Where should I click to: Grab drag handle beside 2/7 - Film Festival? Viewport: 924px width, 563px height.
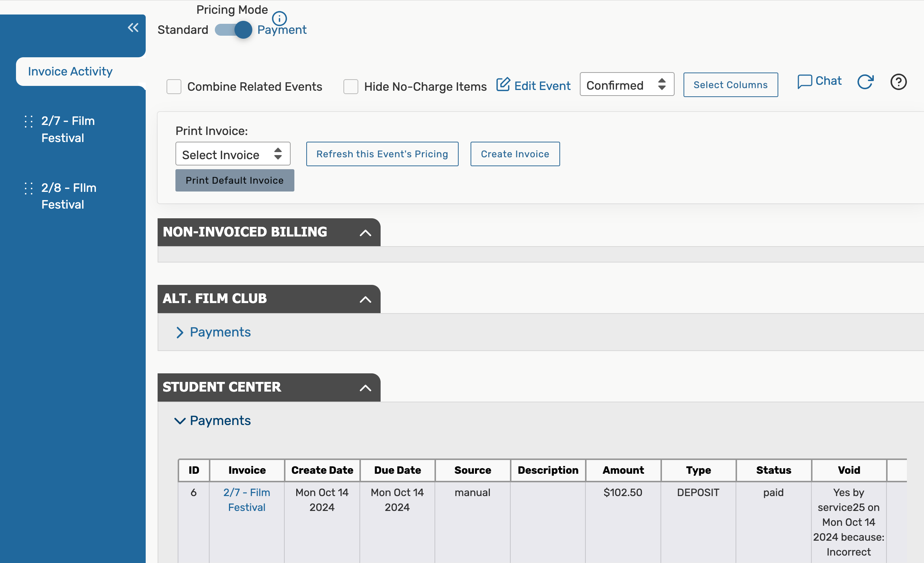[x=29, y=122]
